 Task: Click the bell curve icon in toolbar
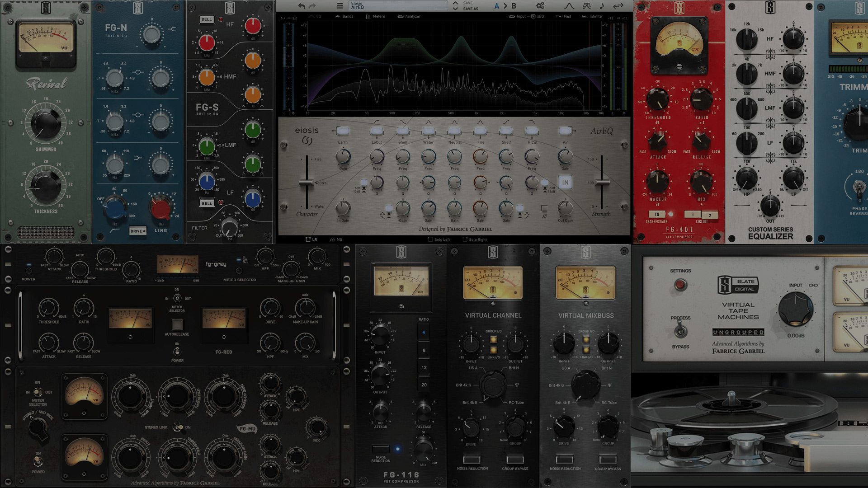(569, 6)
